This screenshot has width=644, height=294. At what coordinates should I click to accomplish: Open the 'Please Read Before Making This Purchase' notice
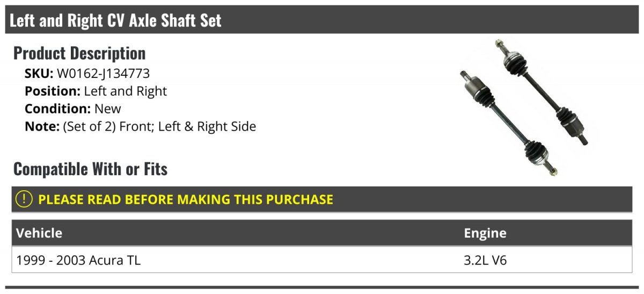[x=186, y=199]
